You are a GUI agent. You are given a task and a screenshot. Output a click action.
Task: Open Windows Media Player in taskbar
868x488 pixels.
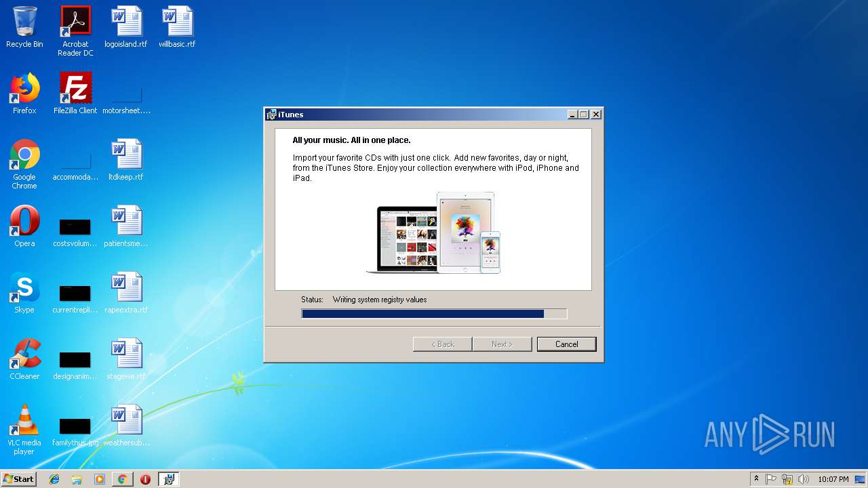(100, 479)
